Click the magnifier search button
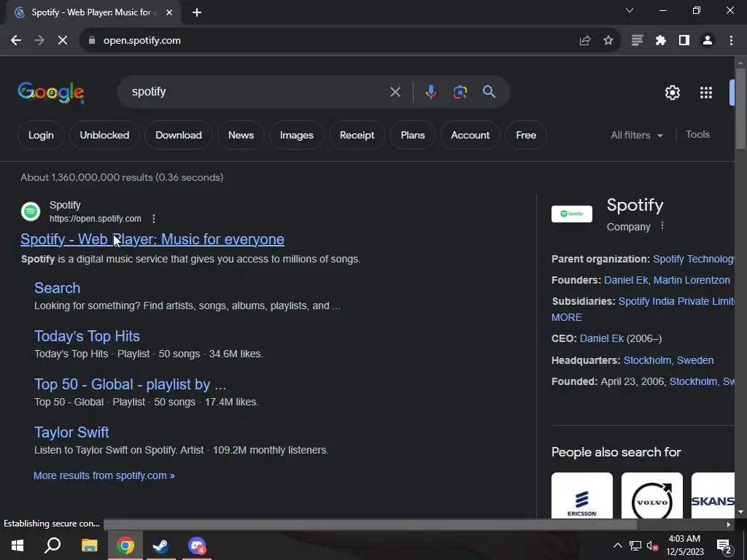747x560 pixels. pos(489,92)
